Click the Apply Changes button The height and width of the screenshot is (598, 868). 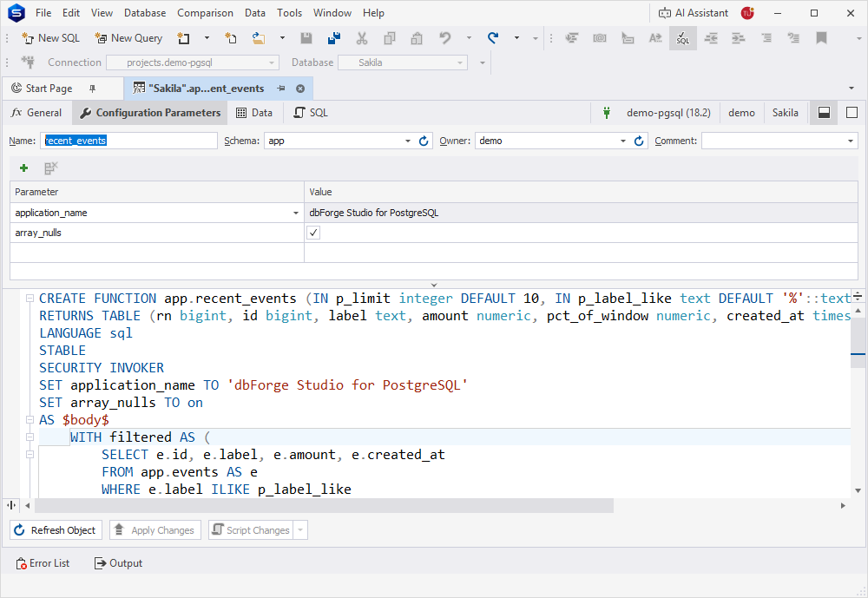pyautogui.click(x=155, y=530)
